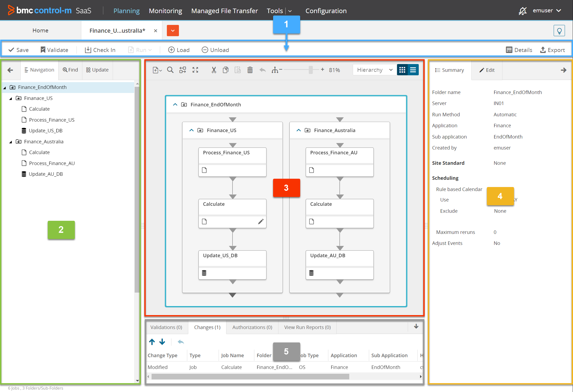Switch to list view layout

413,70
